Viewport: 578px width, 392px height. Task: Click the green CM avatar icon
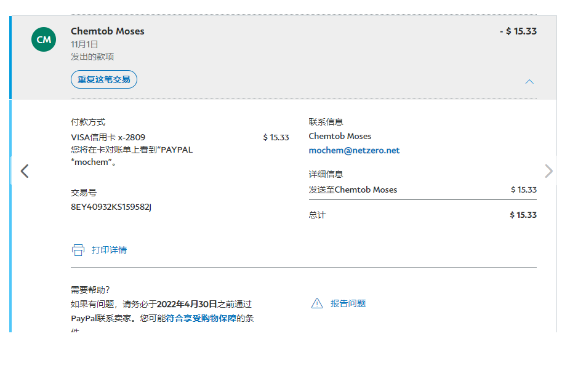tap(44, 40)
